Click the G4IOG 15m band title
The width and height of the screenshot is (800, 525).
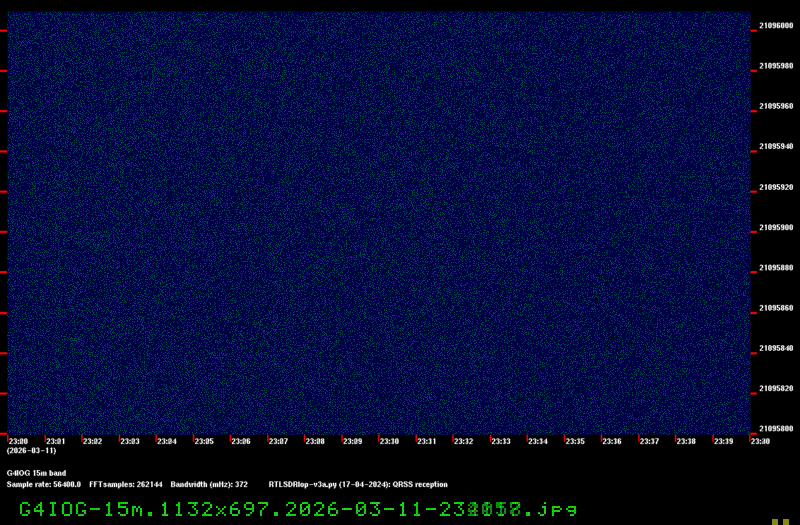(36, 473)
